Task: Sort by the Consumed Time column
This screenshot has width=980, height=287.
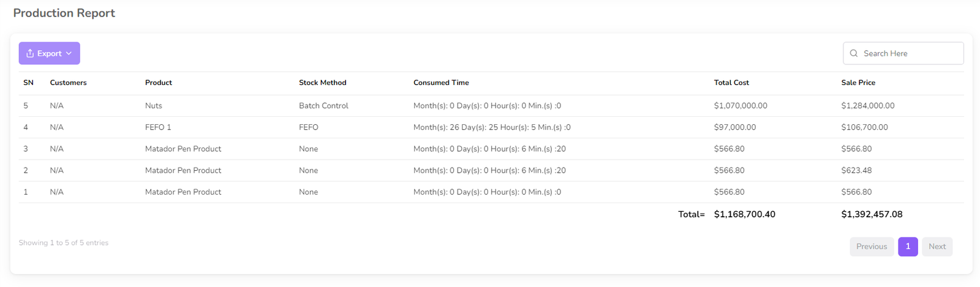Action: click(441, 83)
